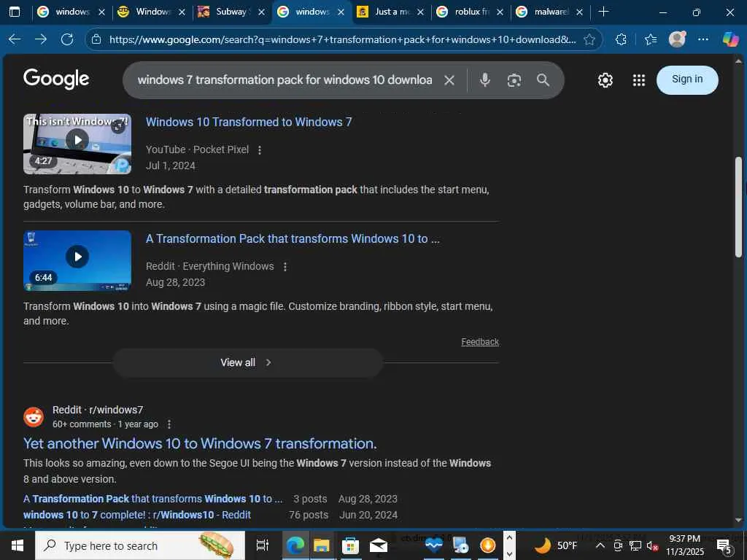
Task: Click the Feedback link
Action: point(480,342)
